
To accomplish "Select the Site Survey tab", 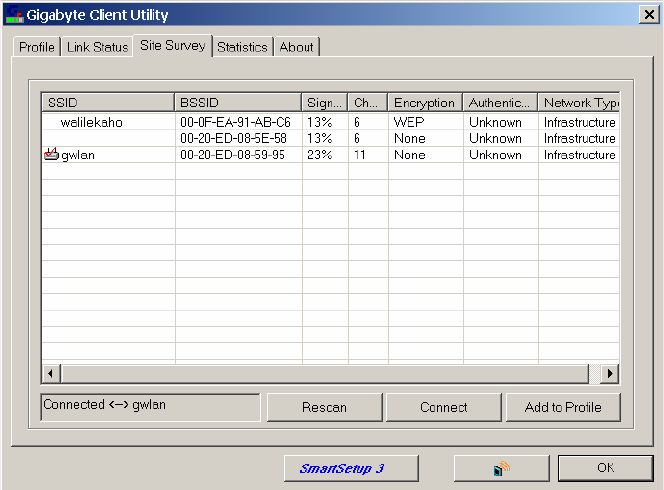I will coord(173,45).
